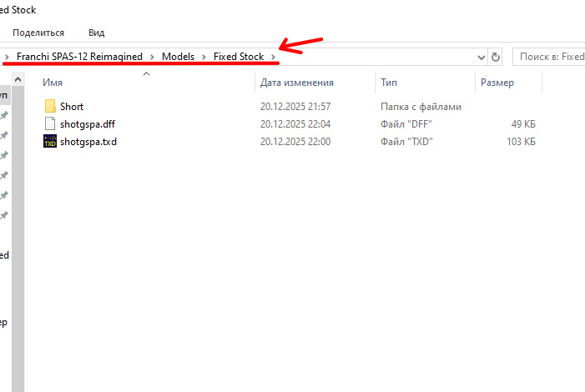Select the shotgspa.dff file icon
This screenshot has width=585, height=392.
pos(50,124)
